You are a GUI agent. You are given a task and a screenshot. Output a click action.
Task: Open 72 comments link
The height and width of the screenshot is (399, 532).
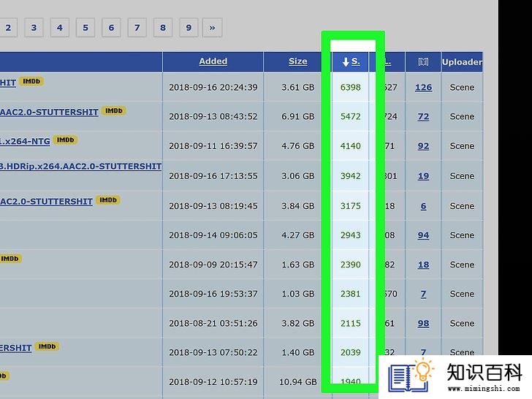(423, 116)
